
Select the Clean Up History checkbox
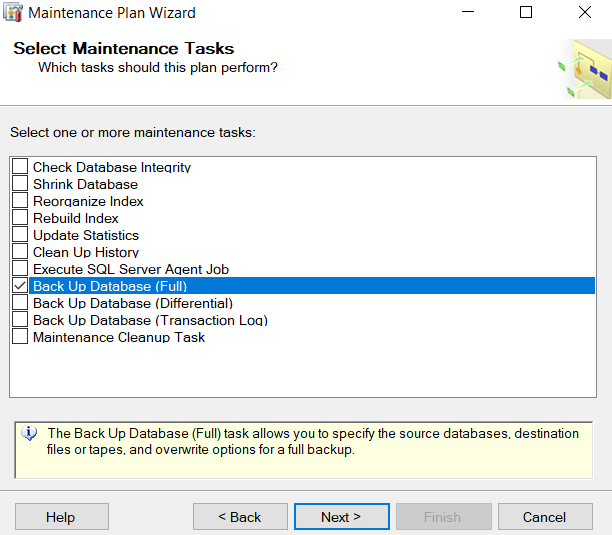(x=20, y=252)
